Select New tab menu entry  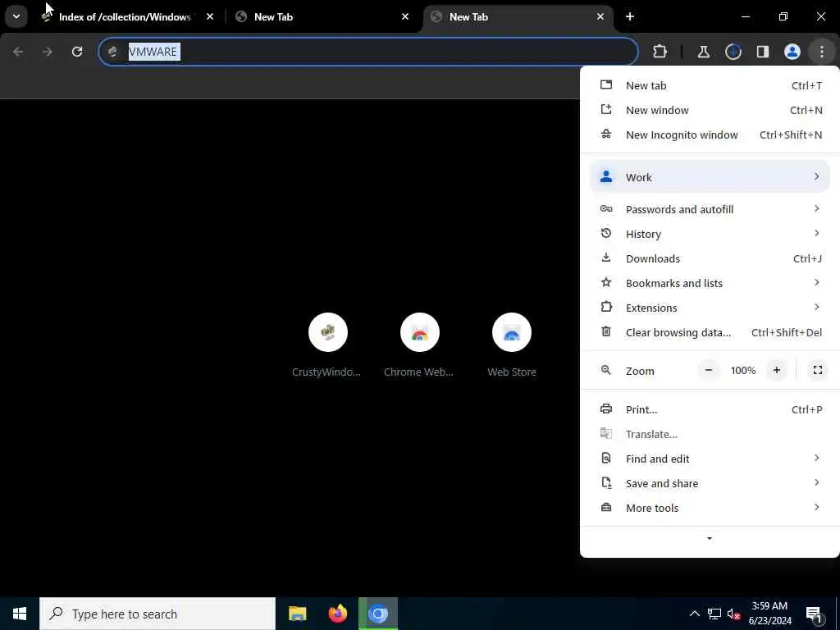pyautogui.click(x=710, y=85)
